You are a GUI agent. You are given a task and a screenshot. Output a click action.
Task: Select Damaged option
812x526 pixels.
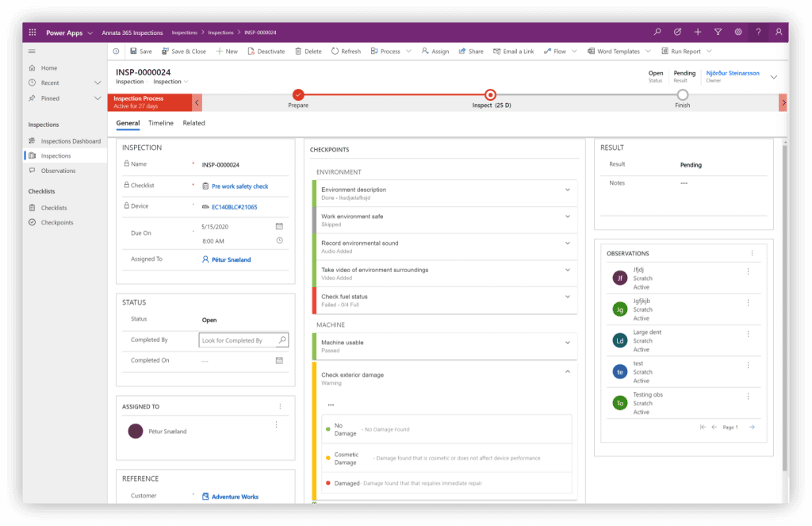click(446, 483)
